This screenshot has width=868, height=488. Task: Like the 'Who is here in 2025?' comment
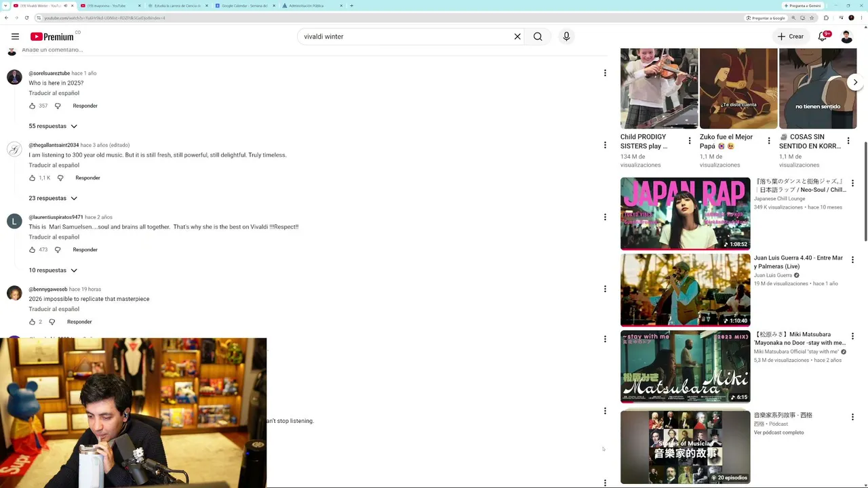coord(32,106)
